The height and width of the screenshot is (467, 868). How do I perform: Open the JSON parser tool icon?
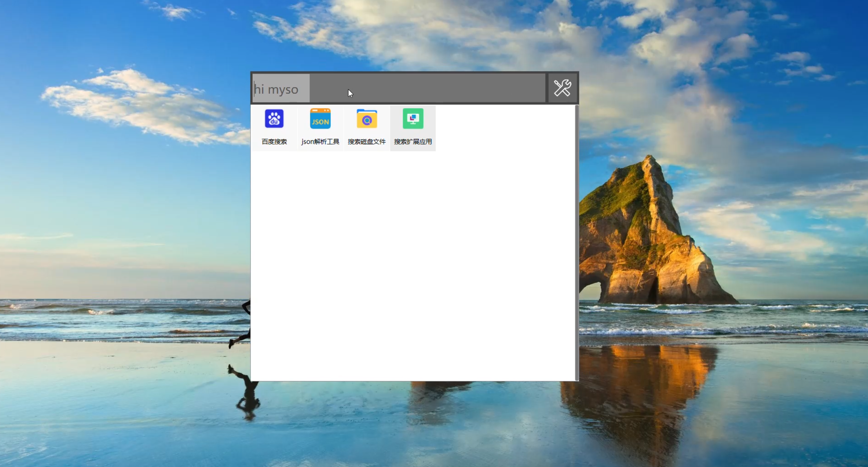[320, 118]
